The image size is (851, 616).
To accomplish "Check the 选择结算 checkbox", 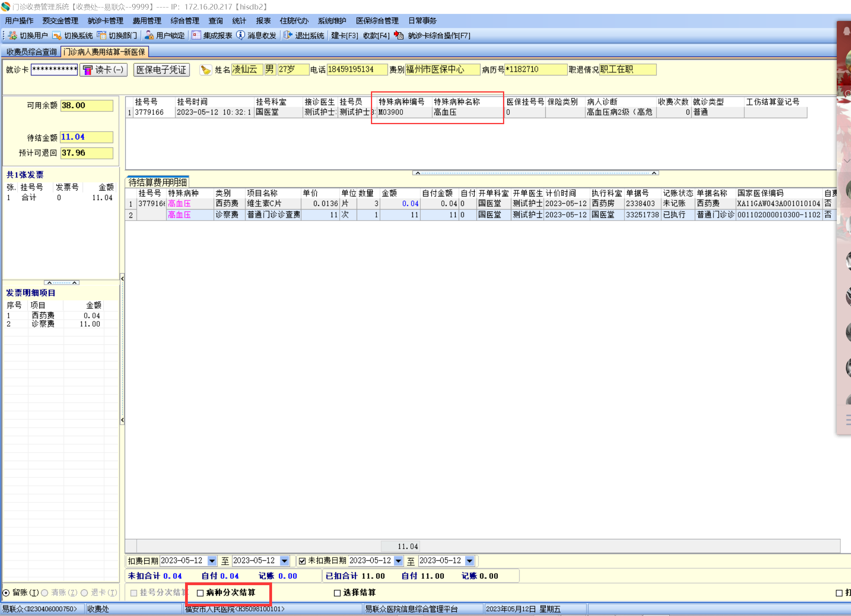I will pos(337,593).
